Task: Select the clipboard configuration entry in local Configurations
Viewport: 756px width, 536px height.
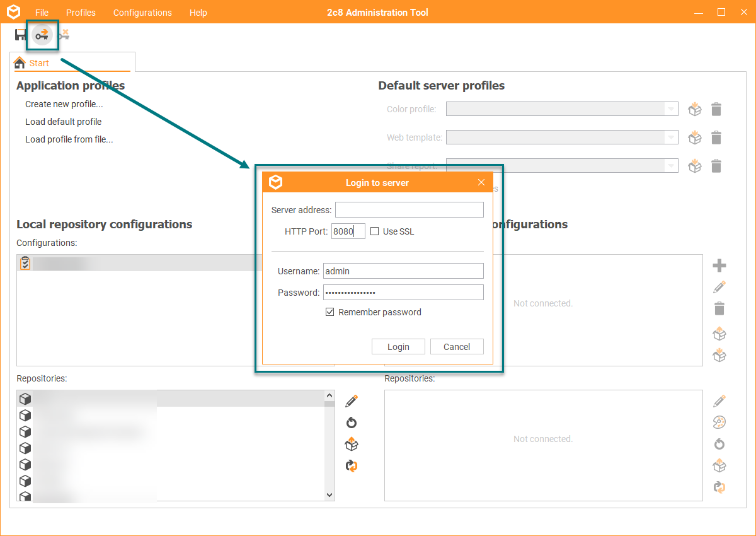Action: click(x=139, y=263)
